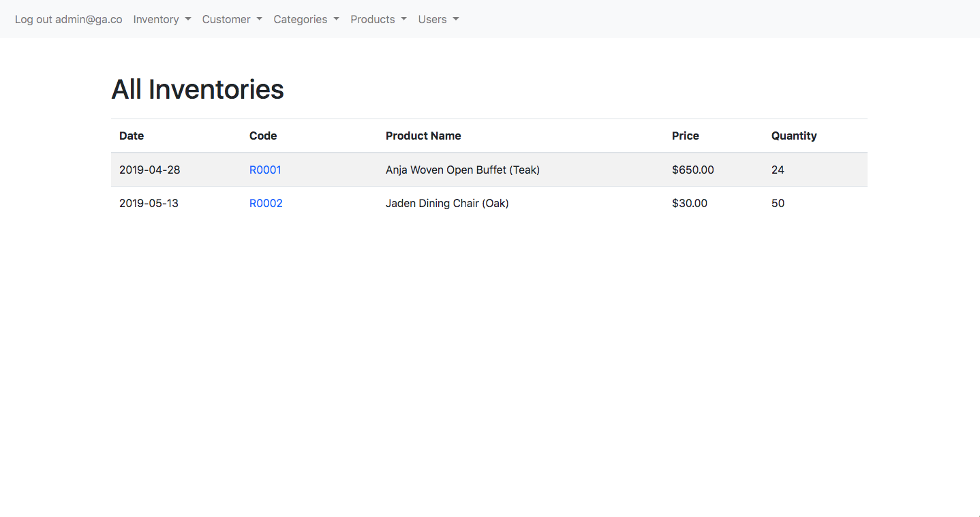
Task: Click the Price column header
Action: pos(686,136)
